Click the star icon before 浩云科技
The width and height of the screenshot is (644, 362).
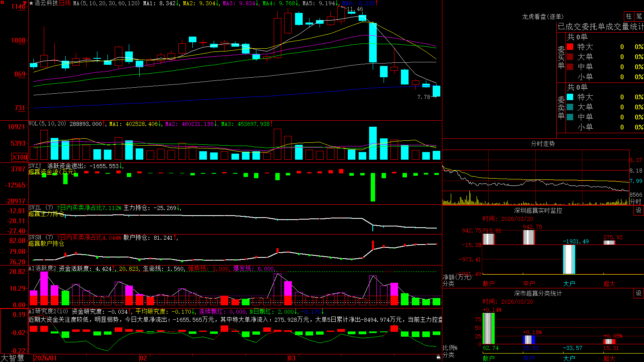31,3
